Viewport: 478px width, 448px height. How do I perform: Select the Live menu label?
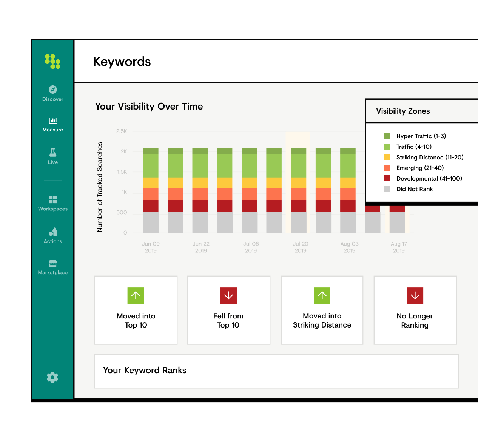(53, 162)
